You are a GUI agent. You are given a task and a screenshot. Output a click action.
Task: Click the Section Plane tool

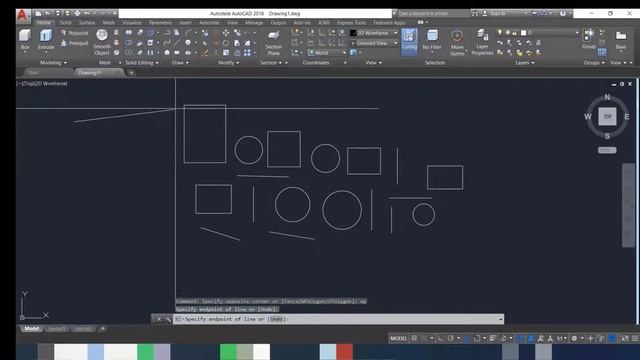[x=273, y=42]
